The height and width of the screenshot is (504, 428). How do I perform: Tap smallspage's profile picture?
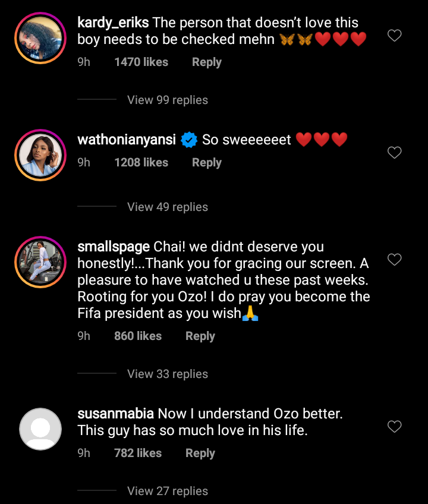(40, 262)
